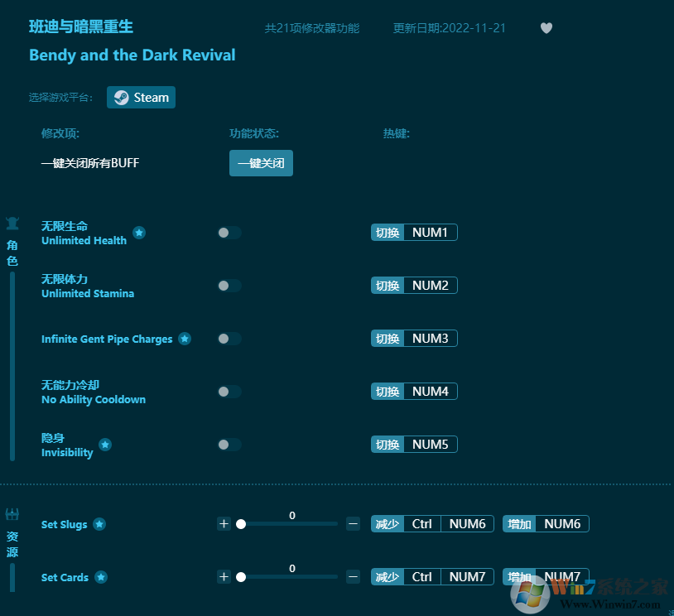Click the plus stepper for Set Slugs
The image size is (674, 616).
pos(224,524)
